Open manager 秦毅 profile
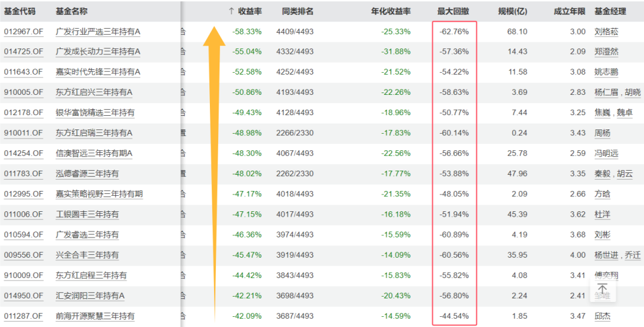The image size is (644, 327). coord(602,174)
